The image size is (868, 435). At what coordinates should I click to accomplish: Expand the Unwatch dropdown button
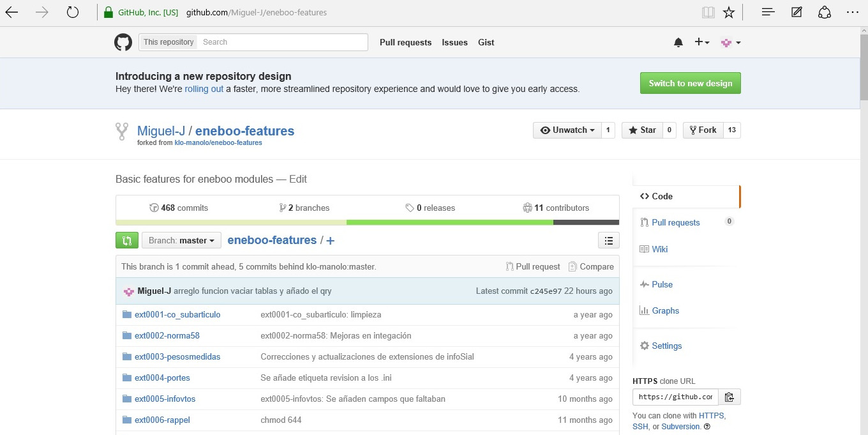click(567, 130)
